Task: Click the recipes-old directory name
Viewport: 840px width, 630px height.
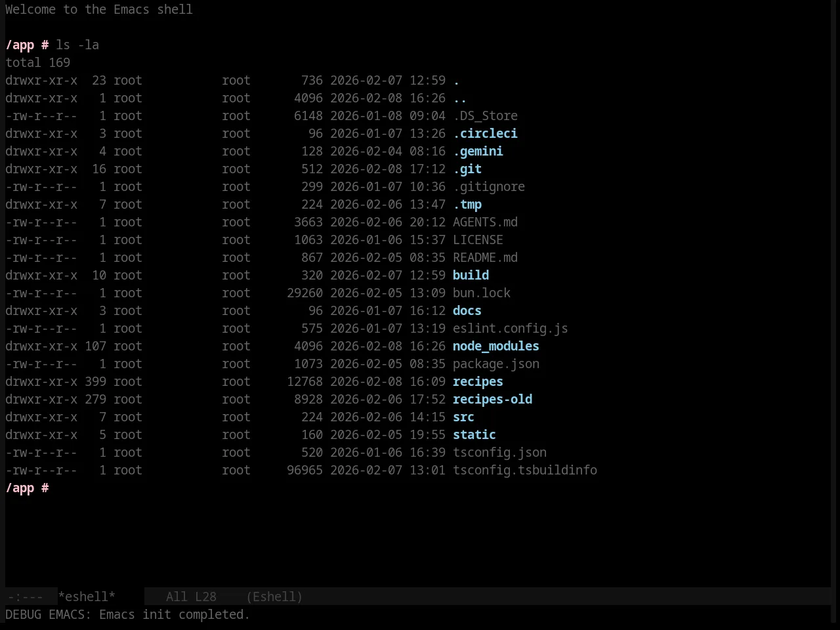Action: tap(492, 399)
